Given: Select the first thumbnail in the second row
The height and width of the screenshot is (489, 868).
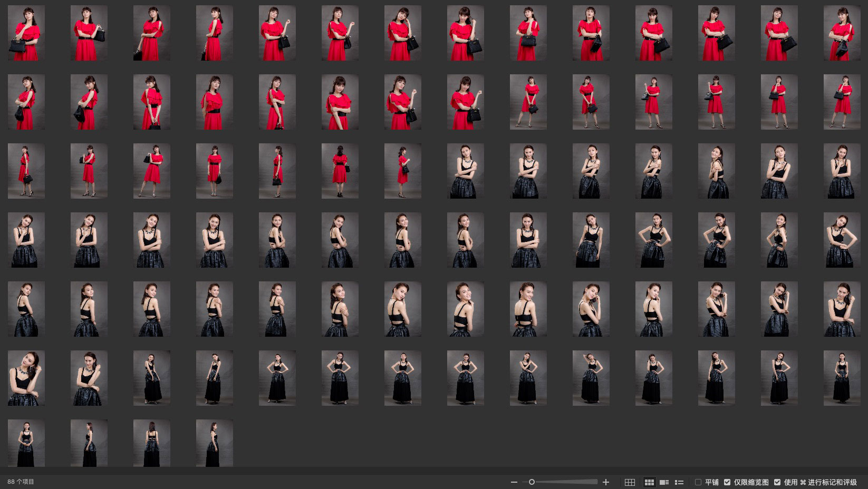Looking at the screenshot, I should pyautogui.click(x=26, y=102).
